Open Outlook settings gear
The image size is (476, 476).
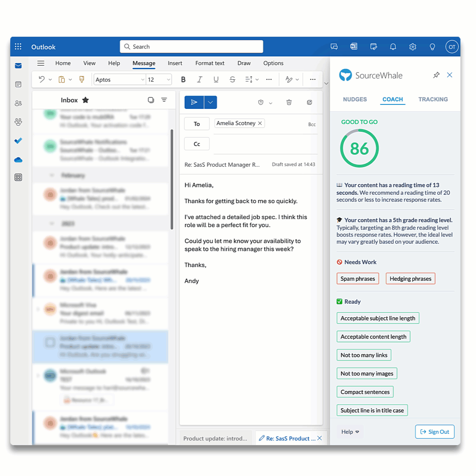[x=413, y=47]
